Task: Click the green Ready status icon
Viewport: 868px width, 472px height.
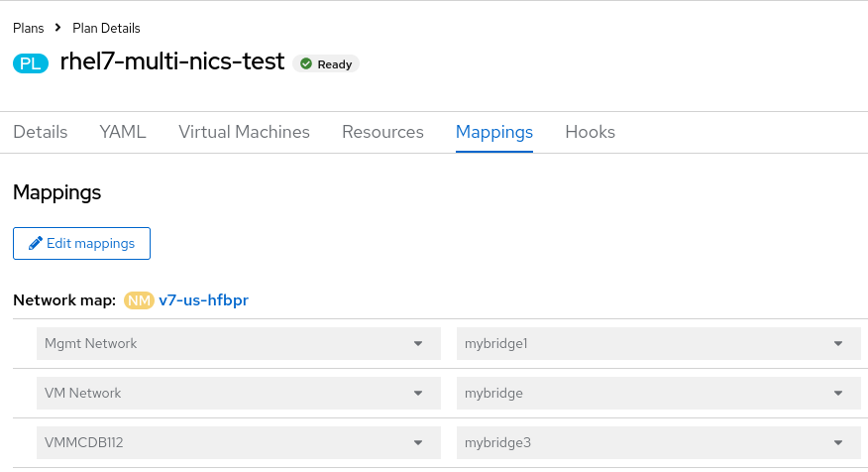Action: tap(306, 64)
